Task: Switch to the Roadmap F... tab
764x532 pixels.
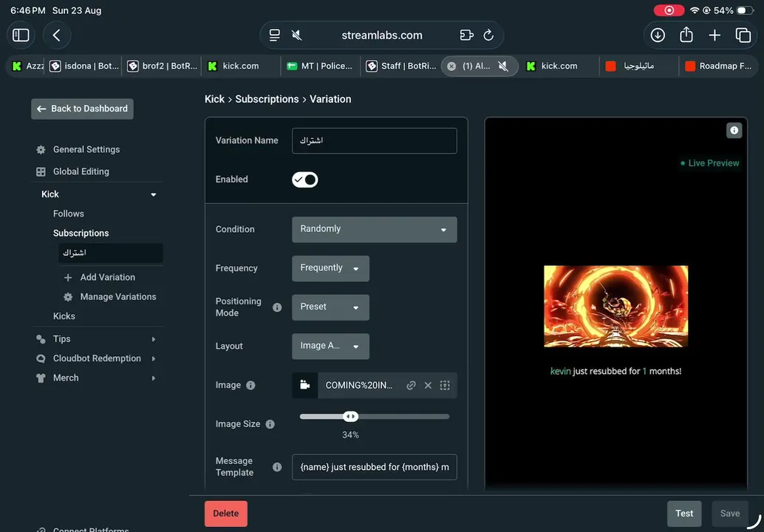Action: pyautogui.click(x=718, y=66)
